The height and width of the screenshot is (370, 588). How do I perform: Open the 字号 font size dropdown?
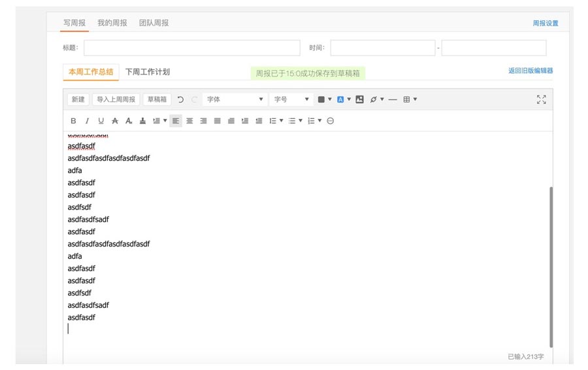291,99
